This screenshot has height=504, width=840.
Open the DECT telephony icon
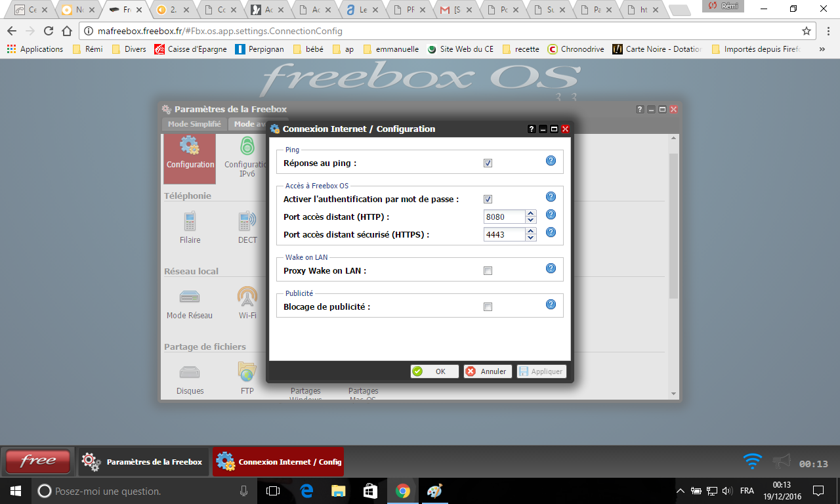click(247, 228)
